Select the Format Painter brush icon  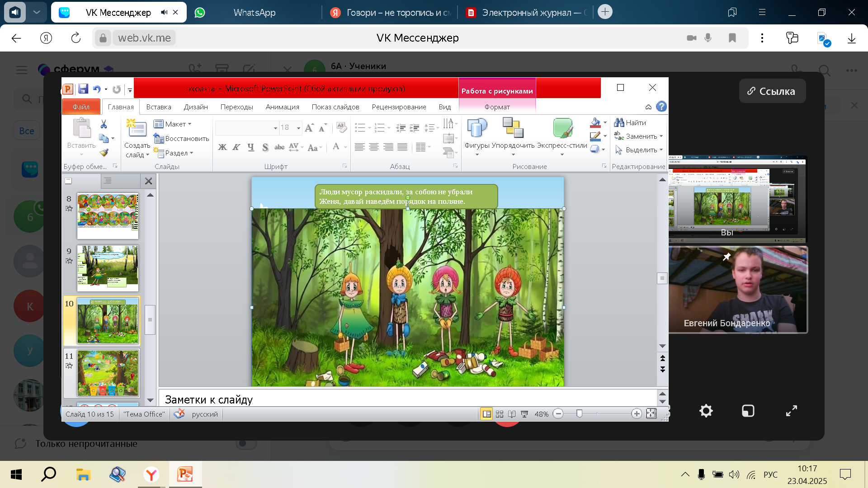pos(104,153)
